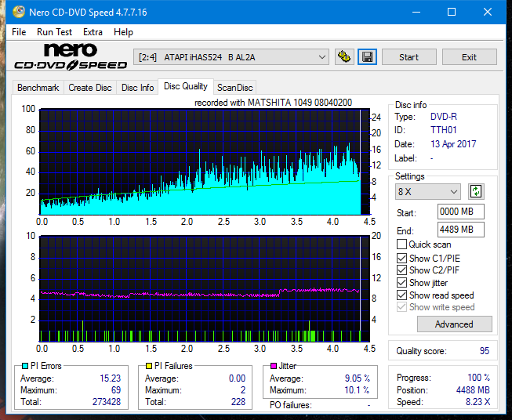Screen dimensions: 512x420
Task: Open the Run Test menu
Action: pos(54,32)
